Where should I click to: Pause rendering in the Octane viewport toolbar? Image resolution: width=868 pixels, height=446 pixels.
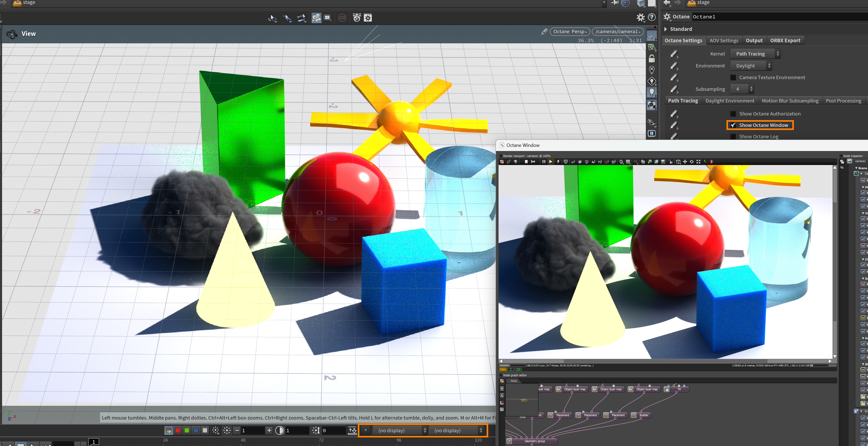(x=543, y=162)
